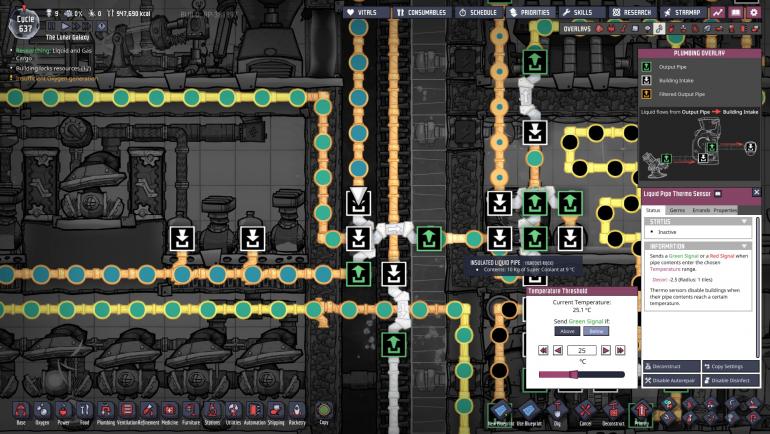This screenshot has width=770, height=434.
Task: Open the Starmap menu
Action: [682, 12]
